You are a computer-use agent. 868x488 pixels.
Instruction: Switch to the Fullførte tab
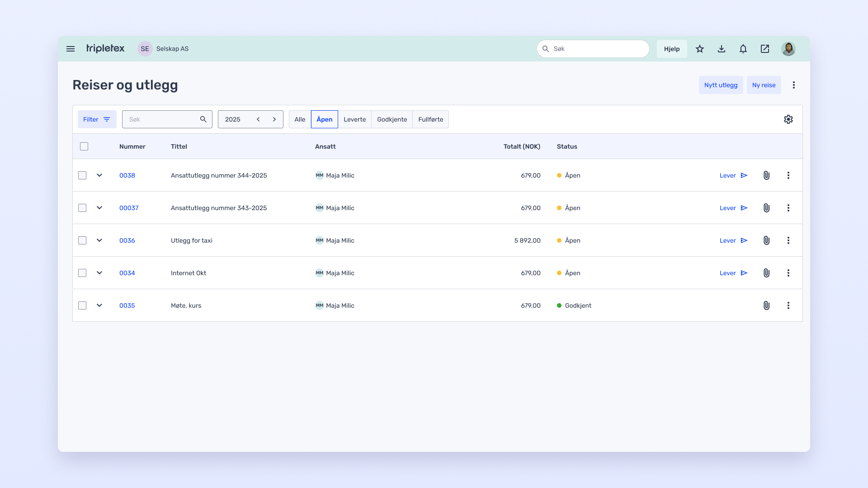431,119
